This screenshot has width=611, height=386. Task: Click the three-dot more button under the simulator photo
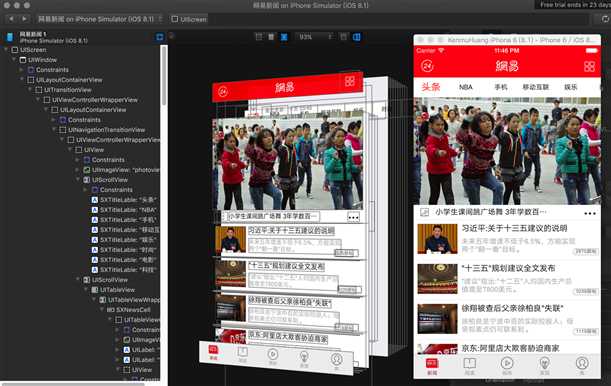[x=590, y=213]
